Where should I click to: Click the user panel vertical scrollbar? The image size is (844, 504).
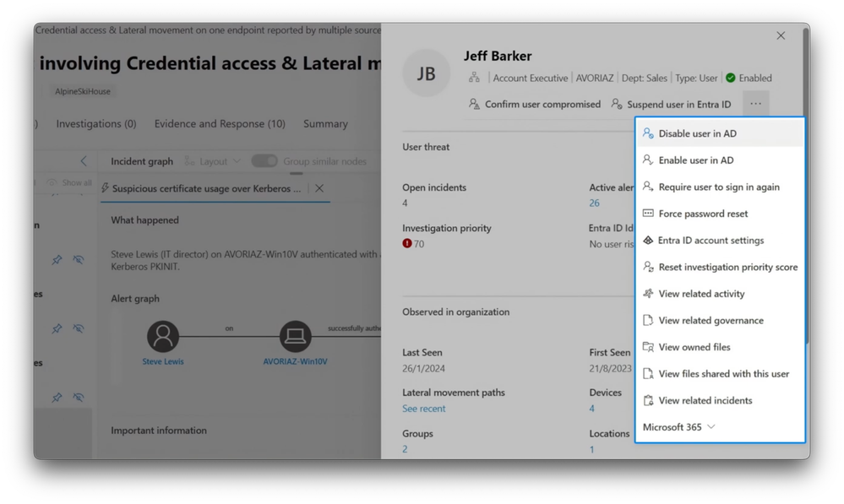point(806,186)
